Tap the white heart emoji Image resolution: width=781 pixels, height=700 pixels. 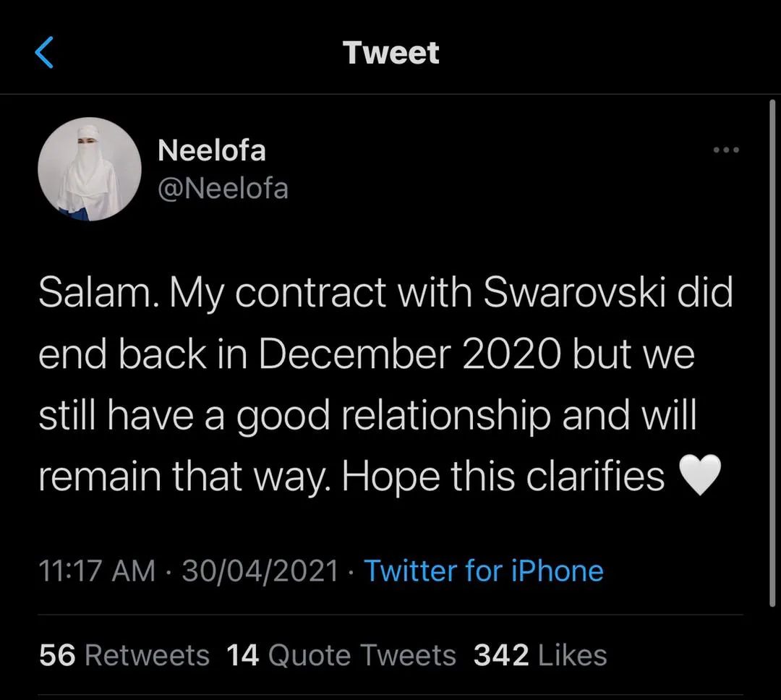coord(701,476)
